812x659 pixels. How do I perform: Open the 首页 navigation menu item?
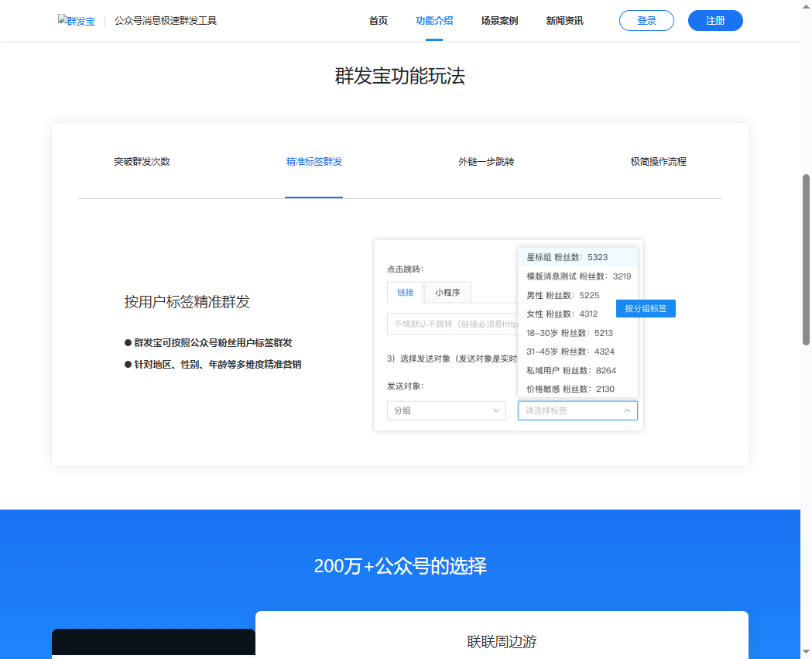tap(378, 21)
